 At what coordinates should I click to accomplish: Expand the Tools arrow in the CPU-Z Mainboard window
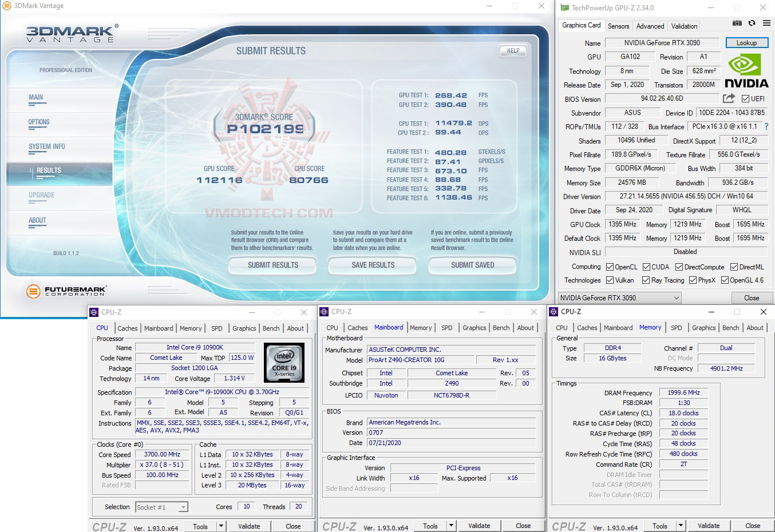451,526
